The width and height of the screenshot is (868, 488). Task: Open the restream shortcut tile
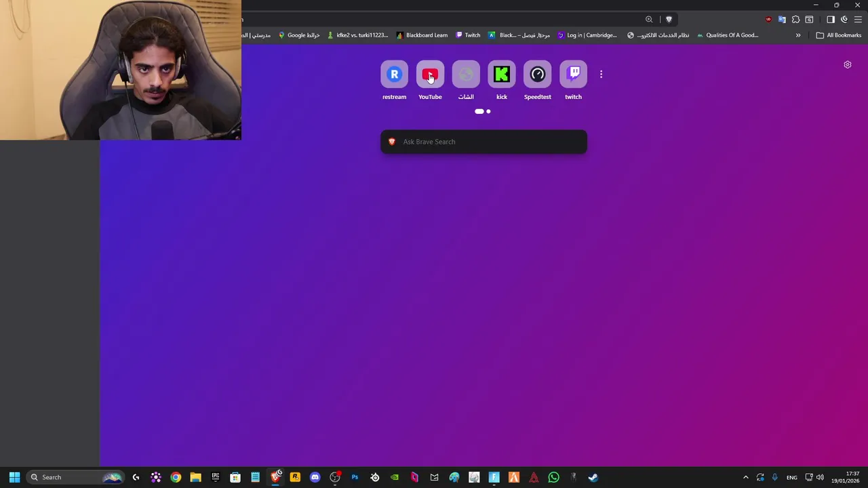coord(394,81)
